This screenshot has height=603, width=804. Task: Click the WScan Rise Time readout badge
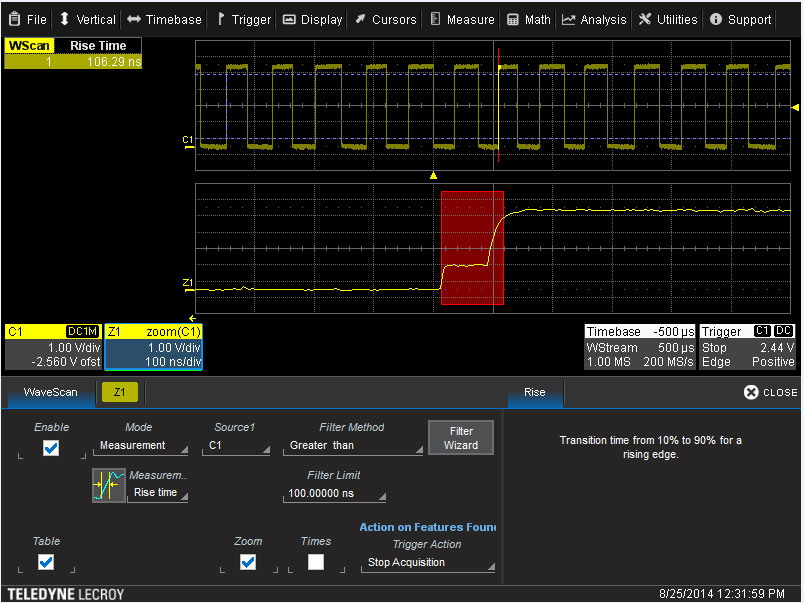pyautogui.click(x=73, y=52)
